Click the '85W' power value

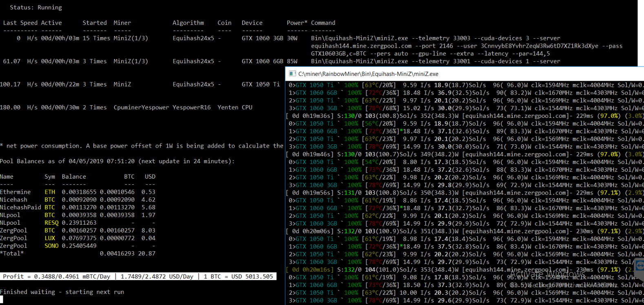point(292,61)
